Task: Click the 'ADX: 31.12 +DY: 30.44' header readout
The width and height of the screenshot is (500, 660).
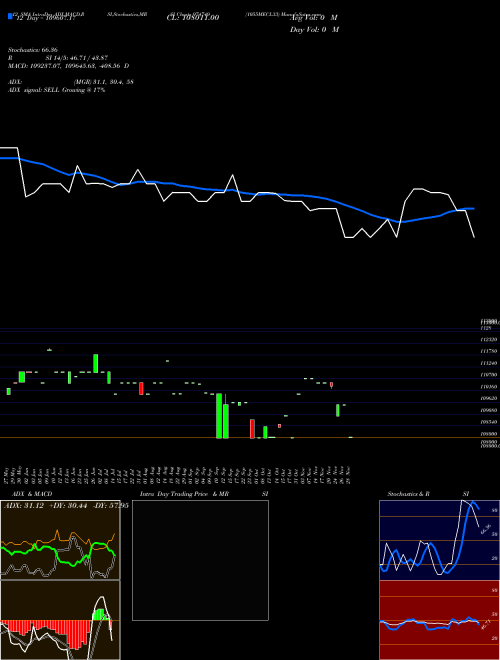Action: [x=66, y=506]
